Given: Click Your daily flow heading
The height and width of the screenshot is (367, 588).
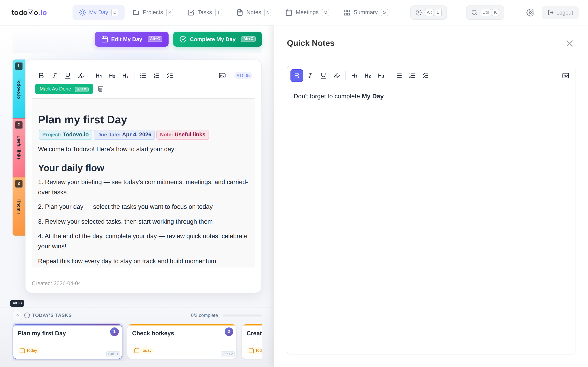Looking at the screenshot, I should click(71, 168).
